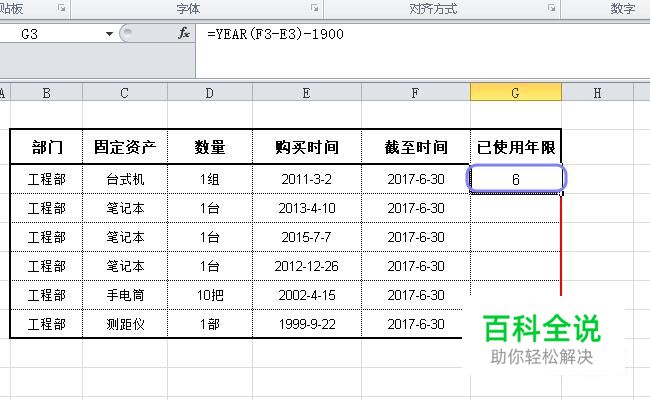Image resolution: width=650 pixels, height=400 pixels.
Task: Click the 数量 header cell
Action: [x=210, y=147]
